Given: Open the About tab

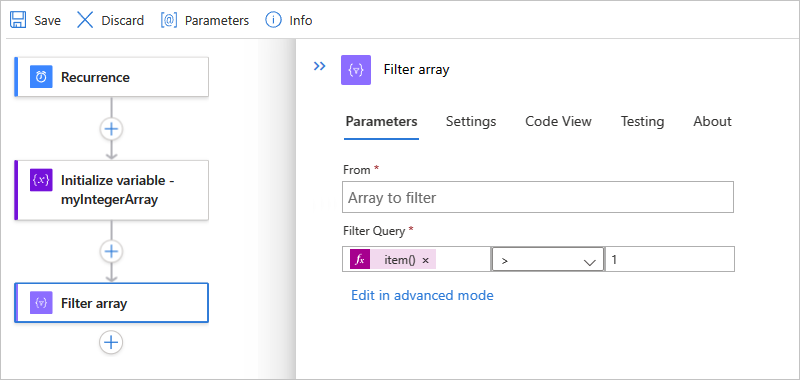Looking at the screenshot, I should point(712,121).
